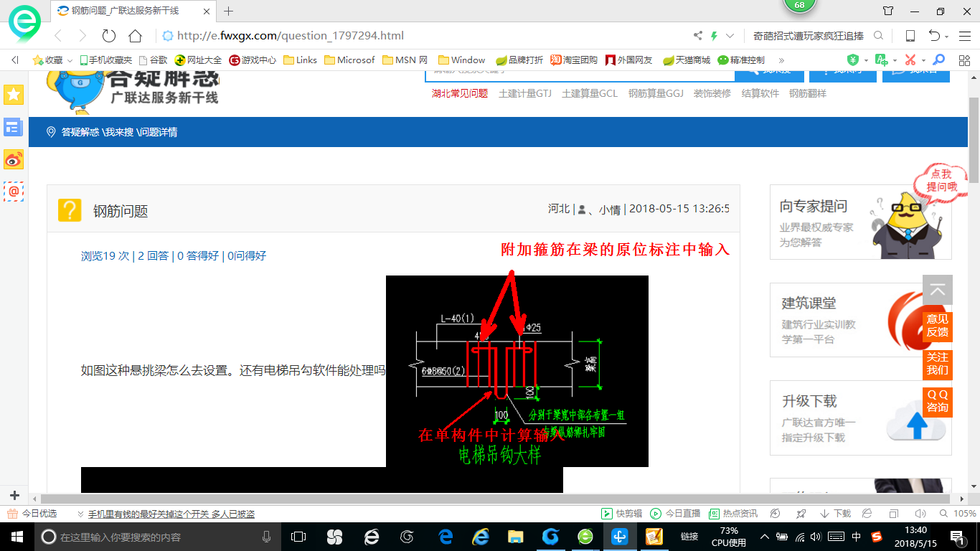The height and width of the screenshot is (551, 980).
Task: Collapse sidebar with left chevron
Action: (14, 60)
